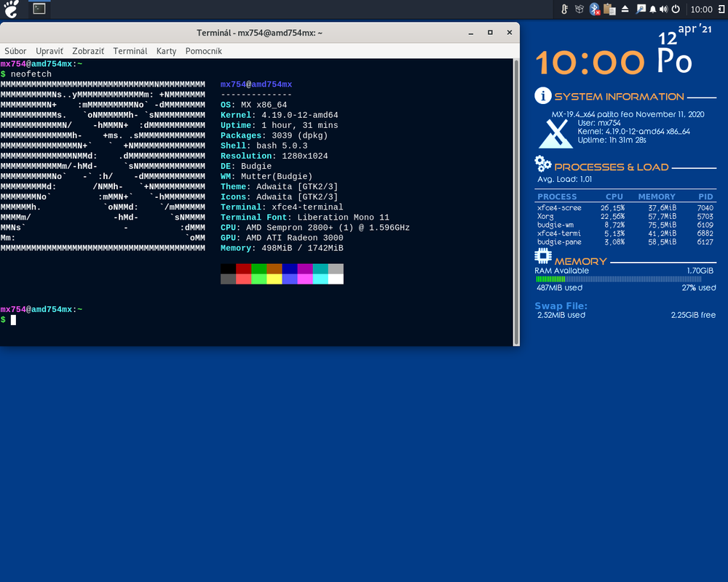The image size is (728, 582).
Task: Click the bright cyan neofetch color block
Action: click(x=320, y=279)
